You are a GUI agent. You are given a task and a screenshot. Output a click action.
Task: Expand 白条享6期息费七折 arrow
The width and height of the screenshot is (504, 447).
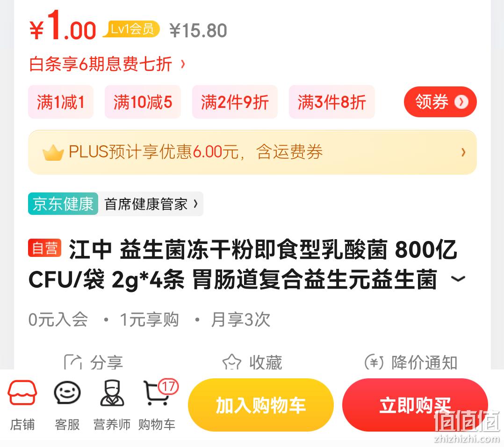click(x=183, y=64)
